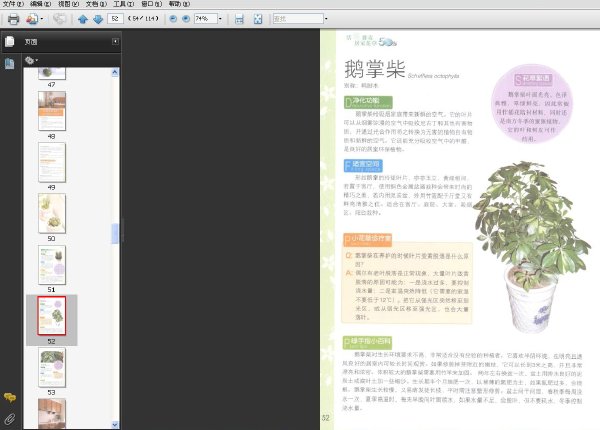Image resolution: width=600 pixels, height=430 pixels.
Task: Go to previous page with up arrow
Action: coord(83,19)
